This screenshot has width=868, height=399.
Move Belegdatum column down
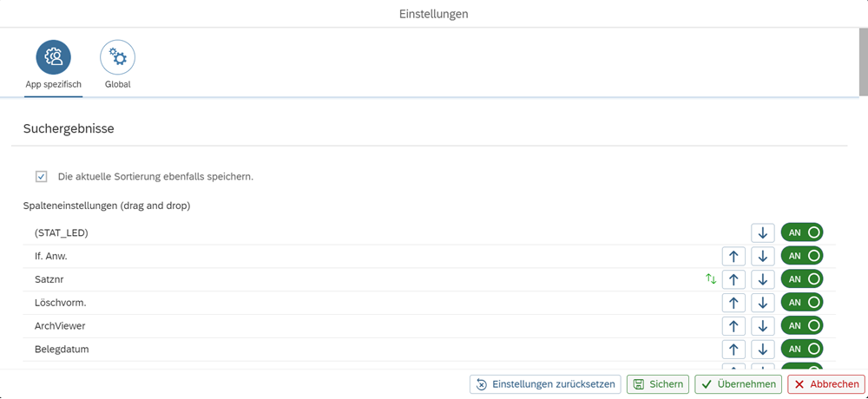(763, 350)
